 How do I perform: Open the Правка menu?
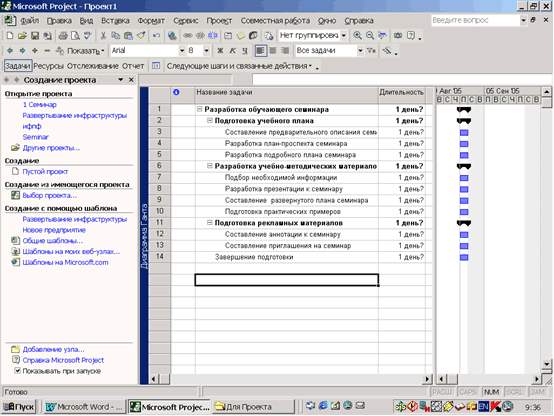(59, 20)
